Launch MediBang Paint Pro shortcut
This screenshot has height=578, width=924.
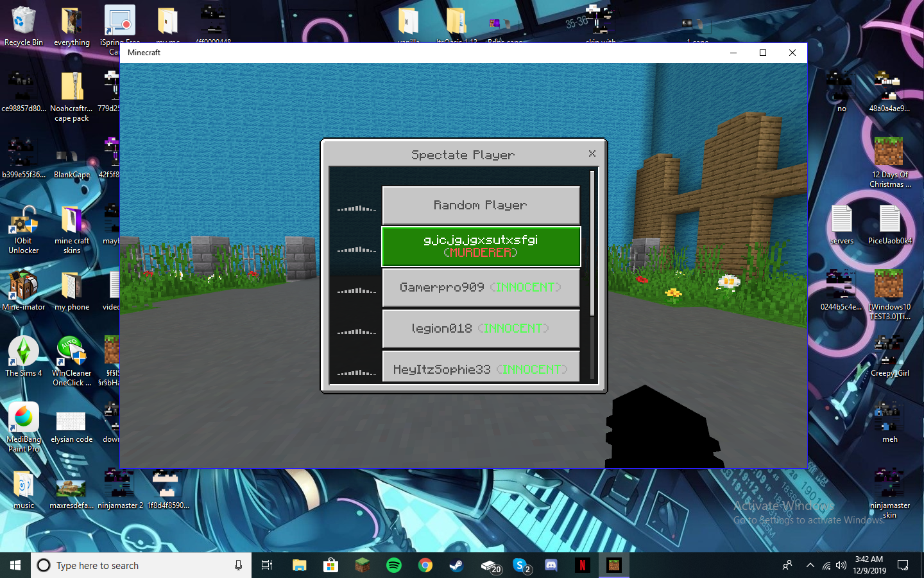[23, 427]
